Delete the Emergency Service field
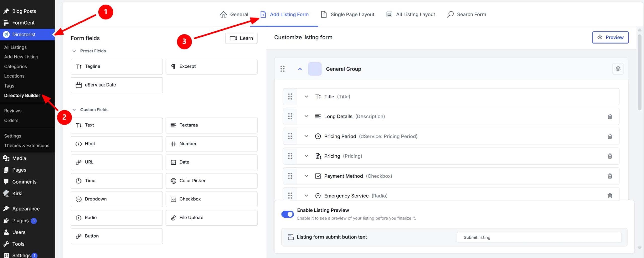 point(610,196)
